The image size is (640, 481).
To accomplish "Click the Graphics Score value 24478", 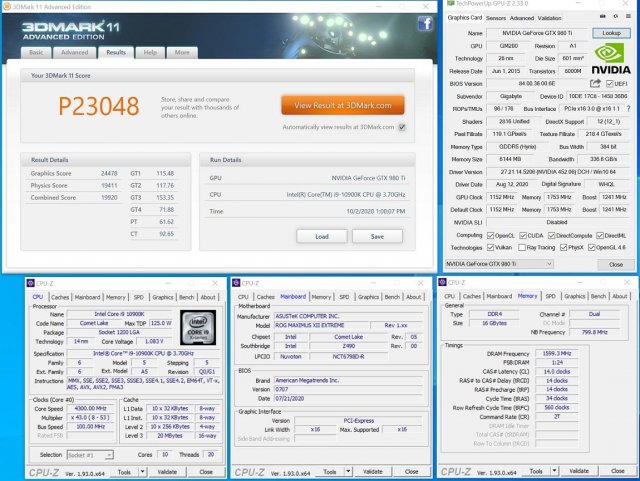I will pos(109,174).
